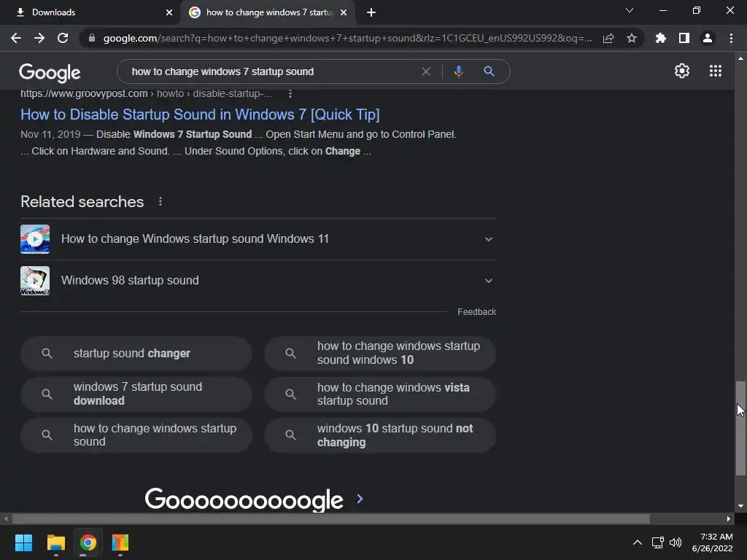747x560 pixels.
Task: Open the taskbar clock and date
Action: coord(712,542)
